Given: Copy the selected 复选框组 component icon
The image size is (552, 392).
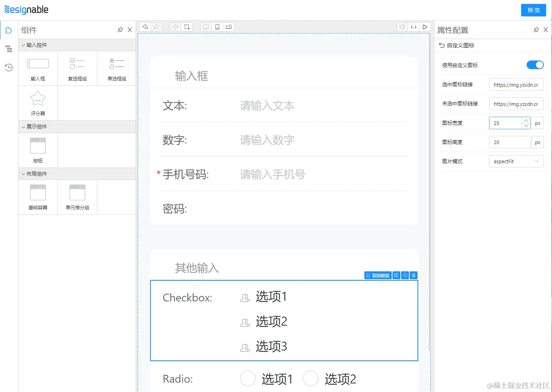Looking at the screenshot, I should (396, 275).
